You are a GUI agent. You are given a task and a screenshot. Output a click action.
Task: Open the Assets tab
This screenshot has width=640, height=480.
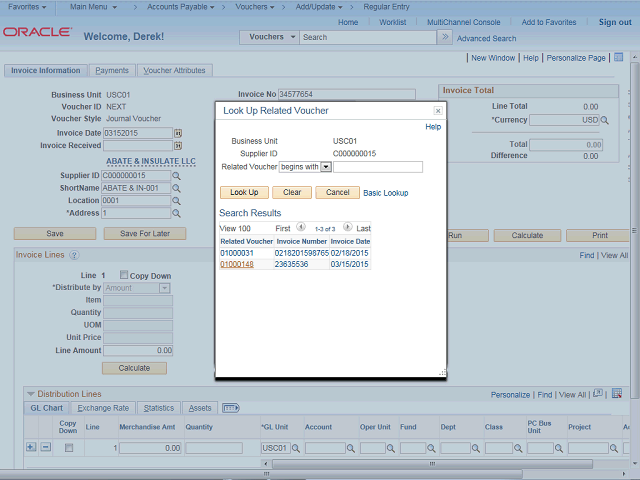click(x=200, y=408)
